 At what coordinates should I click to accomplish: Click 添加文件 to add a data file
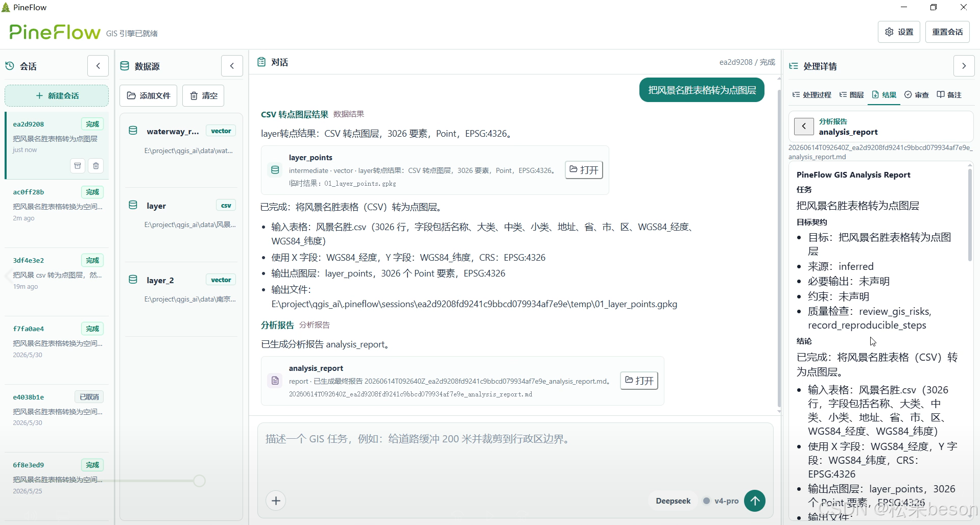point(148,95)
